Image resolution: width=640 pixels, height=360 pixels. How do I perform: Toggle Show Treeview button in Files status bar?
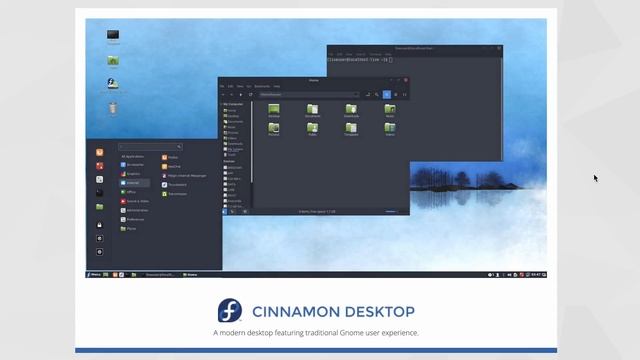click(x=232, y=211)
